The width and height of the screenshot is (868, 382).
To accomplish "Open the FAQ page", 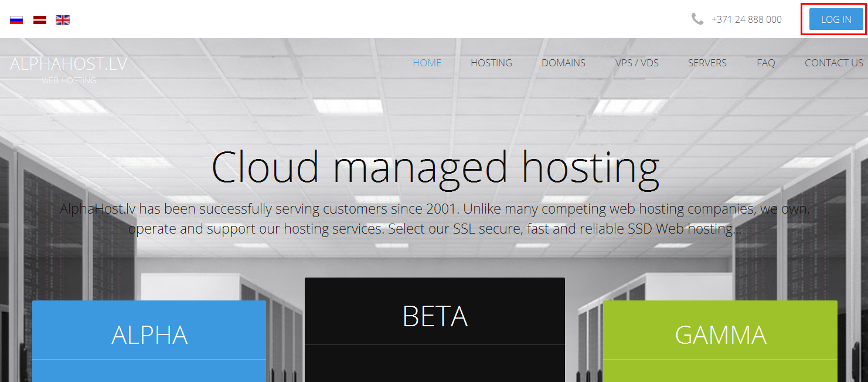I will (766, 63).
